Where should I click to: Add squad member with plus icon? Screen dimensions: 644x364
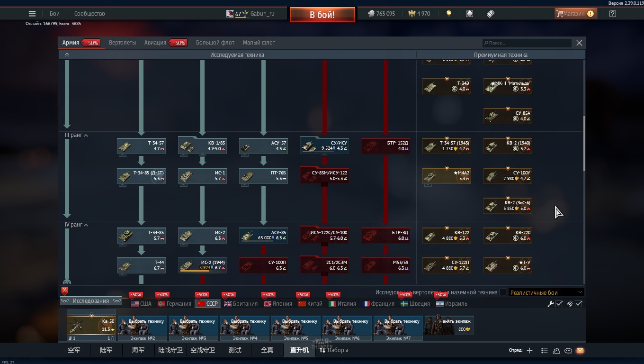pyautogui.click(x=529, y=351)
